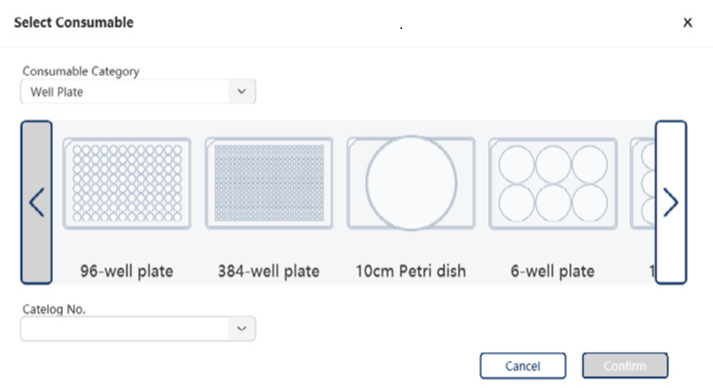Pick the 10cm Petri dish icon
Viewport: 713px width, 388px height.
(x=411, y=183)
